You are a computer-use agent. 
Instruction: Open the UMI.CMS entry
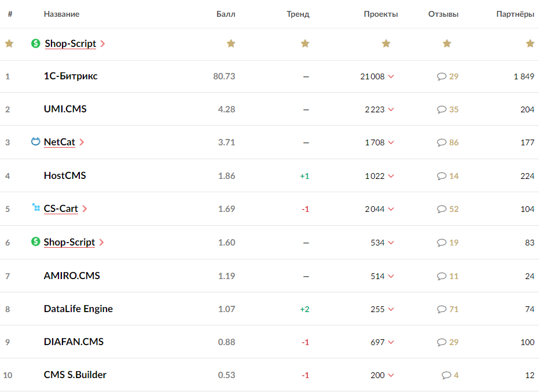65,109
